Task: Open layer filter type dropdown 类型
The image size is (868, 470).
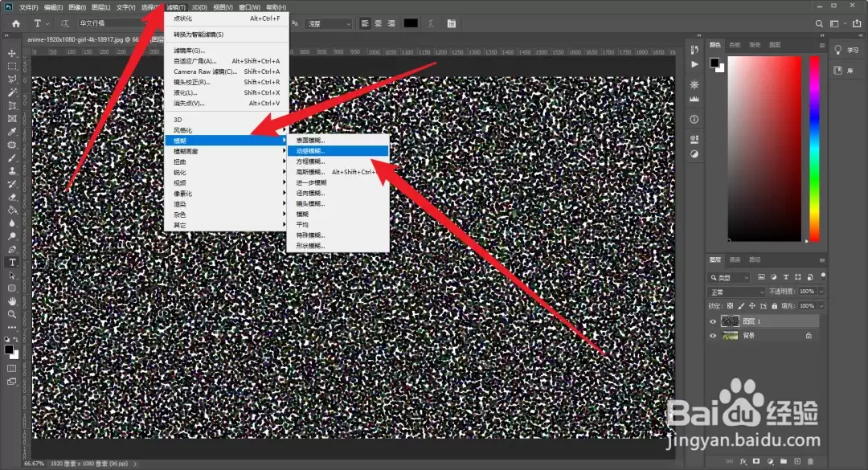Action: (729, 277)
